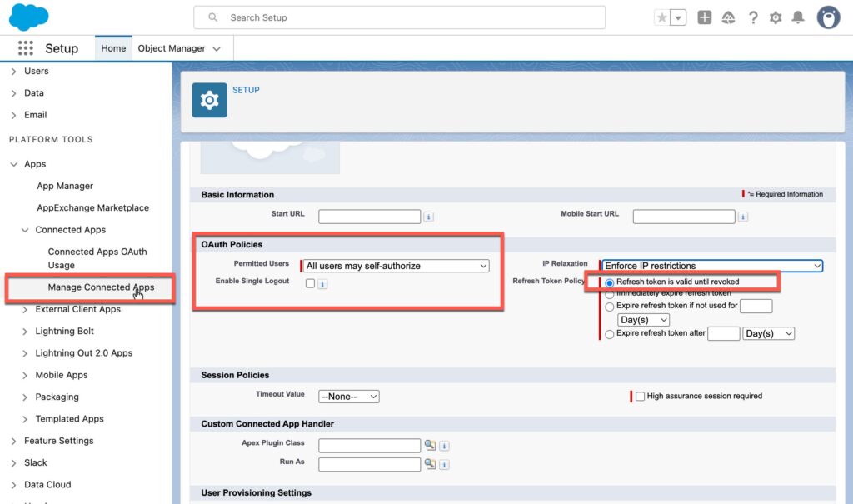Click the Global Actions plus icon
This screenshot has width=853, height=504.
click(704, 17)
